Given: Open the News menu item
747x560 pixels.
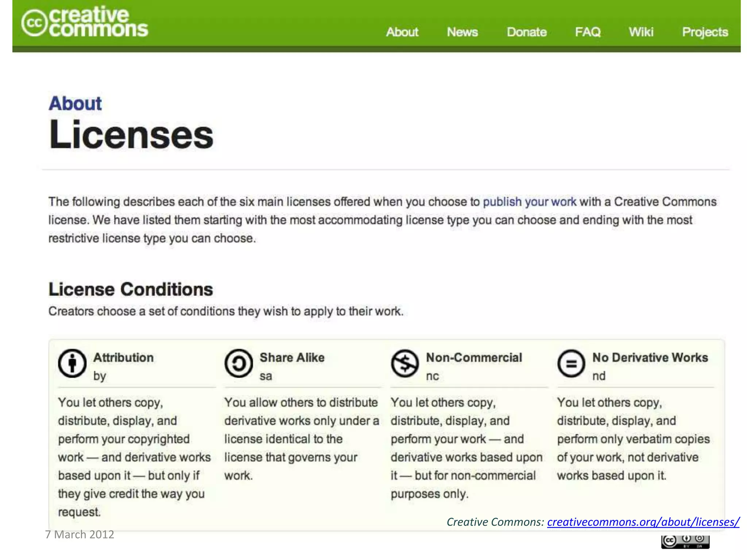Looking at the screenshot, I should [462, 32].
